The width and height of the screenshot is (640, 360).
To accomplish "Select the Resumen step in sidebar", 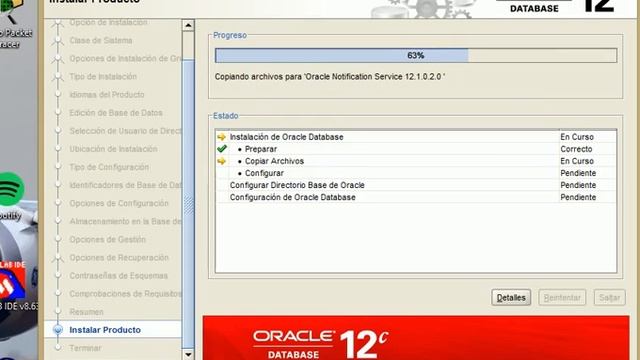I will coord(86,312).
